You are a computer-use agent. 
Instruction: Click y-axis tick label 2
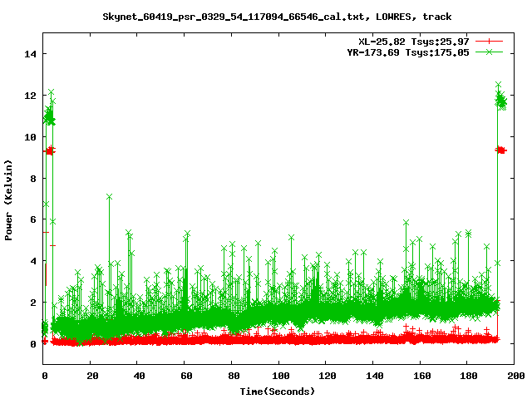pyautogui.click(x=33, y=303)
